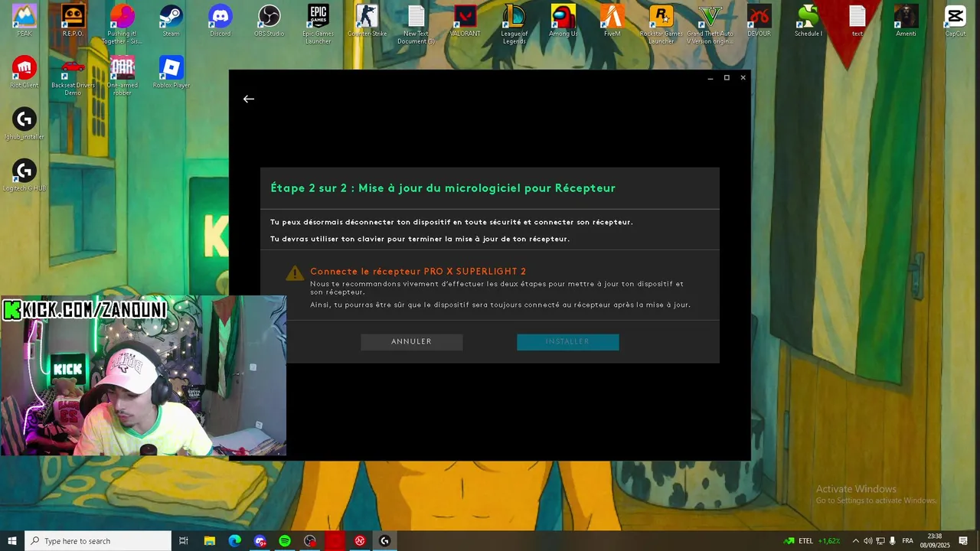Open the Windows Start menu
This screenshot has width=980, height=551.
click(x=12, y=541)
